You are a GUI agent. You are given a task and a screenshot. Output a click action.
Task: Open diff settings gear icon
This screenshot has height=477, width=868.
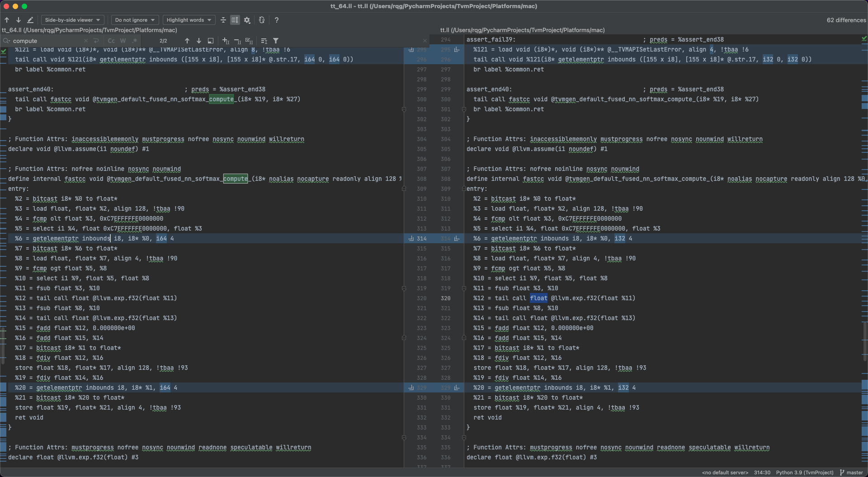coord(247,20)
